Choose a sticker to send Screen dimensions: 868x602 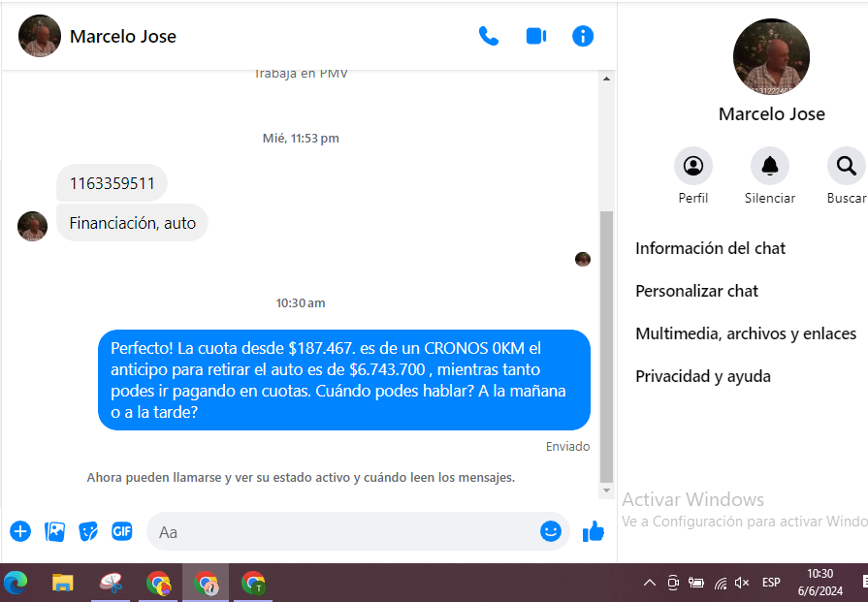[x=88, y=531]
